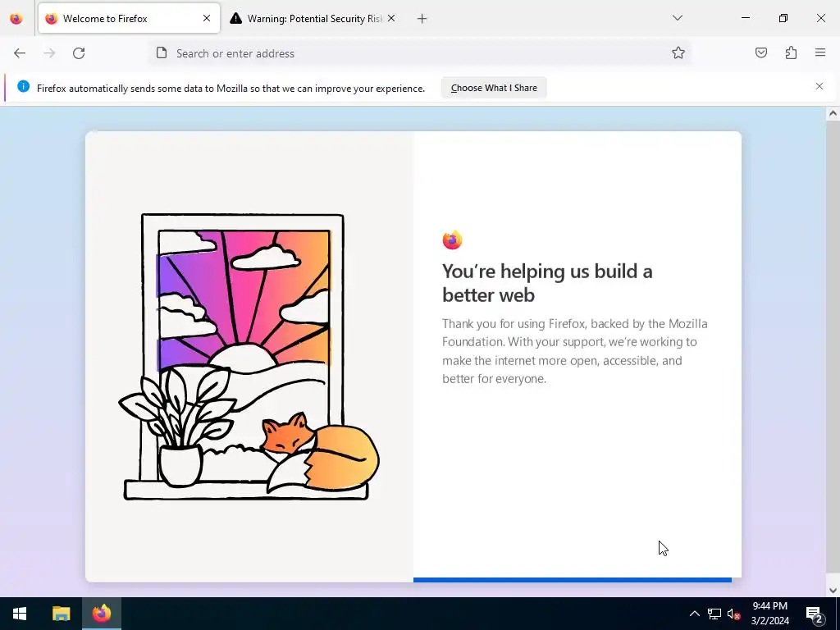Click the 'Thank you for using Firefox' paragraph
The width and height of the screenshot is (840, 630).
pyautogui.click(x=575, y=351)
